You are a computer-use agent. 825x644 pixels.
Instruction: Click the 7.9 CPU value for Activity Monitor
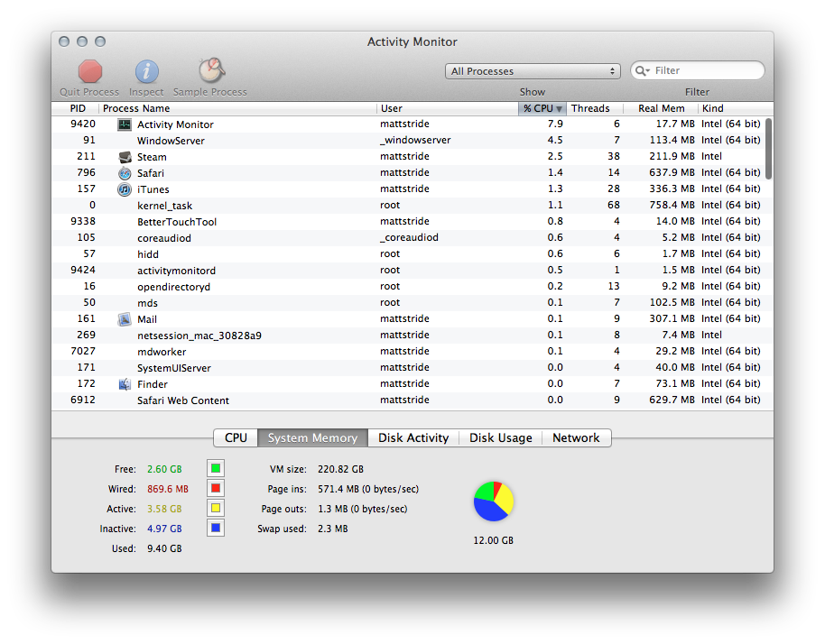point(554,124)
